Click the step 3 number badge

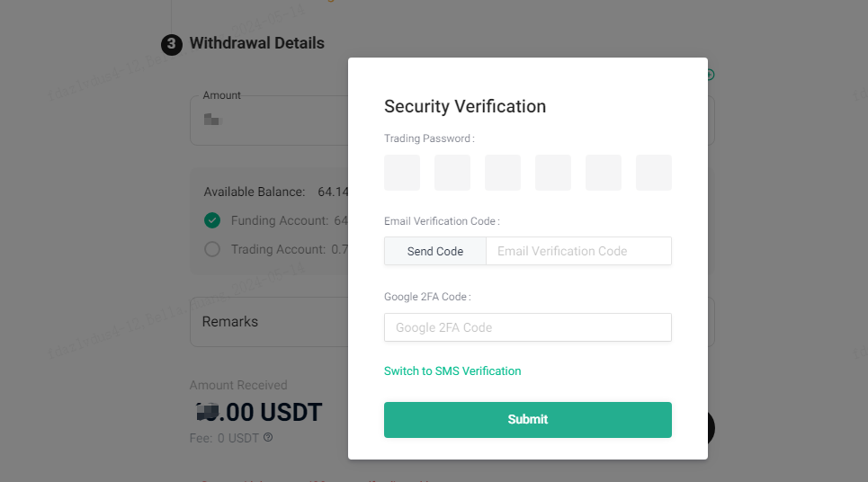coord(172,44)
